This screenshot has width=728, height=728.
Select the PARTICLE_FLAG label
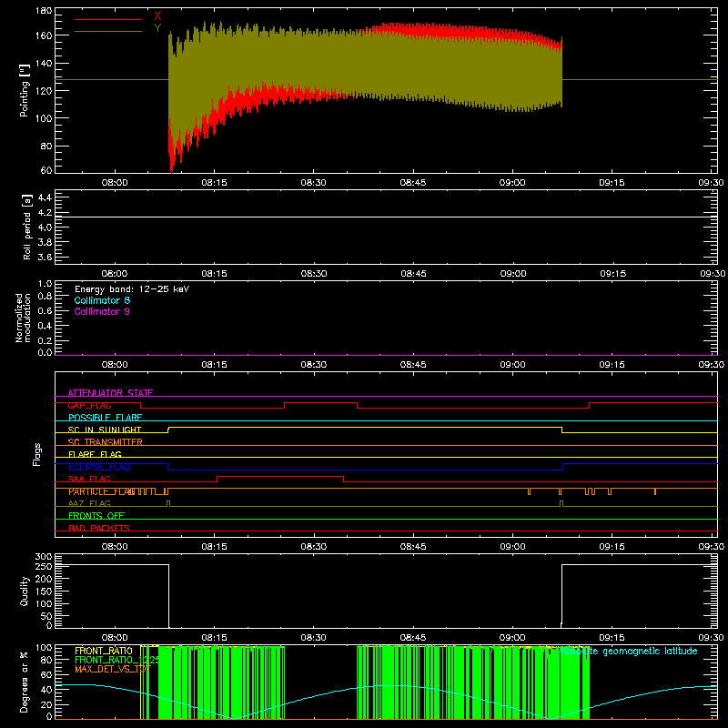[x=102, y=491]
